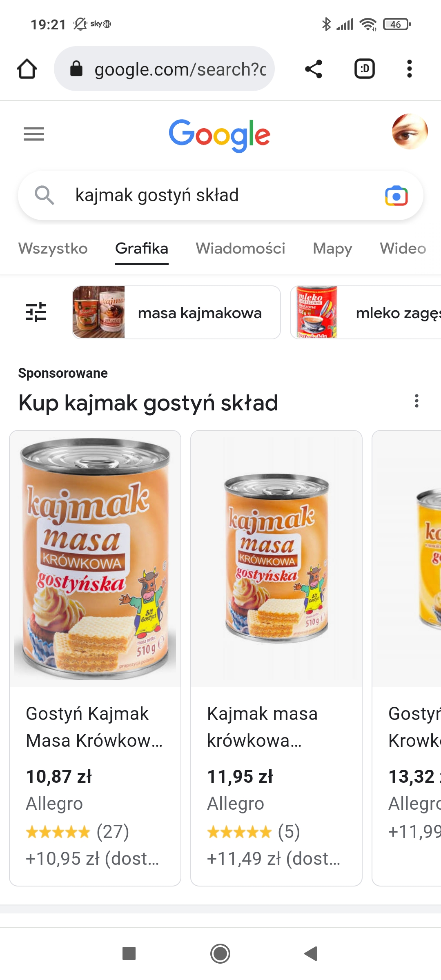Tap Android back navigation button
The image size is (441, 980).
coord(311,953)
